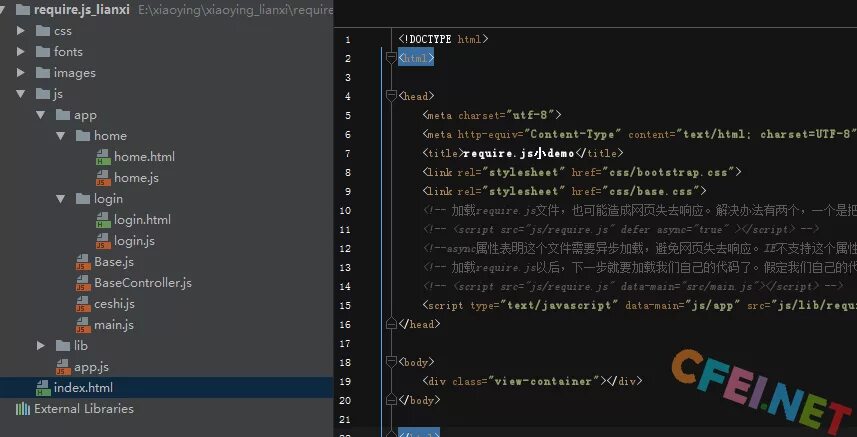Fold the head tag on line 4
857x437 pixels.
click(391, 96)
